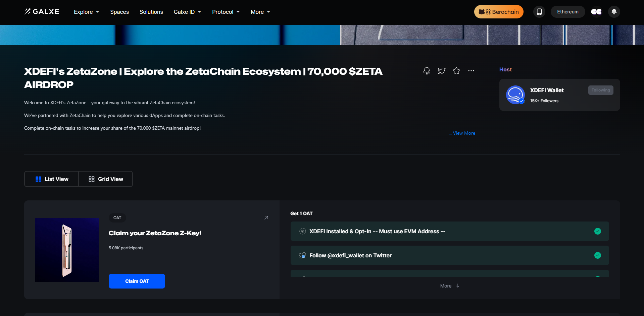Open the notifications bell
This screenshot has width=644, height=316.
tap(614, 12)
